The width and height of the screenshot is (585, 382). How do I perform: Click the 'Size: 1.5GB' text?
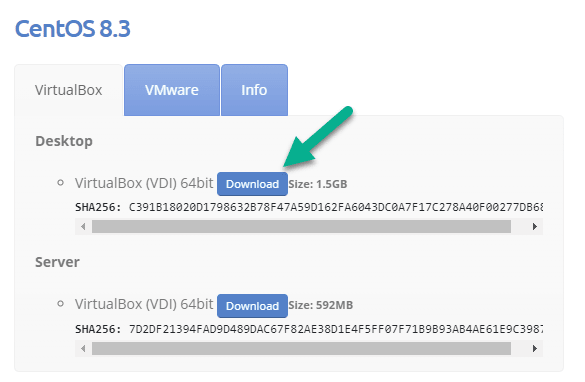(x=318, y=184)
